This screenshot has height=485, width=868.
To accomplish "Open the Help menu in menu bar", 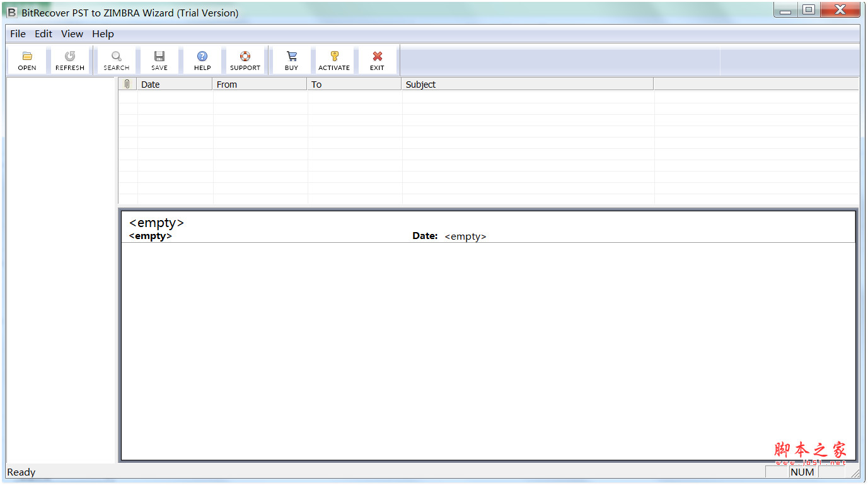I will [x=103, y=34].
